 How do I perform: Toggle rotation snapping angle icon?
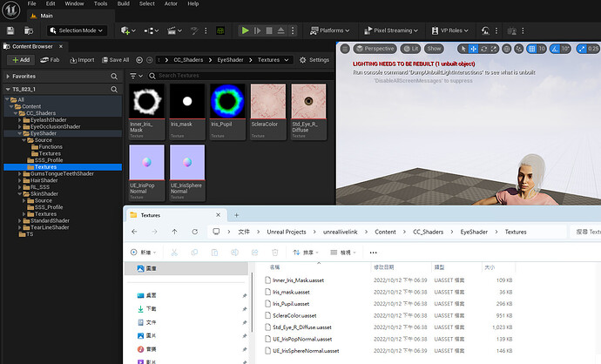click(x=555, y=49)
